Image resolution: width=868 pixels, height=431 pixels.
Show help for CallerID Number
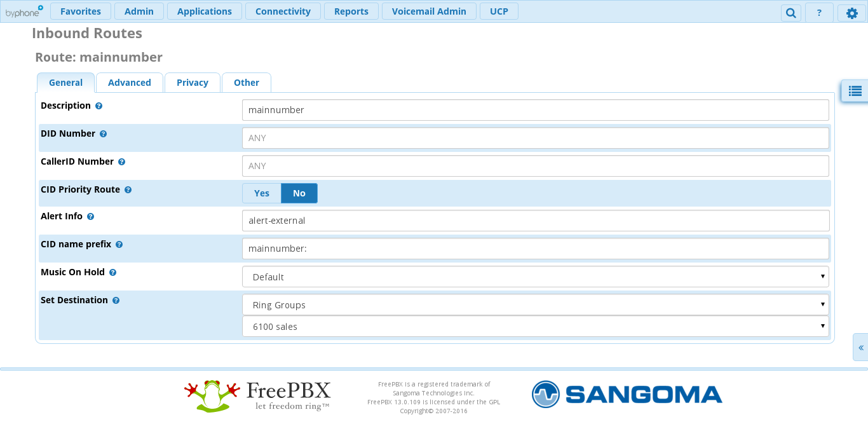point(121,162)
